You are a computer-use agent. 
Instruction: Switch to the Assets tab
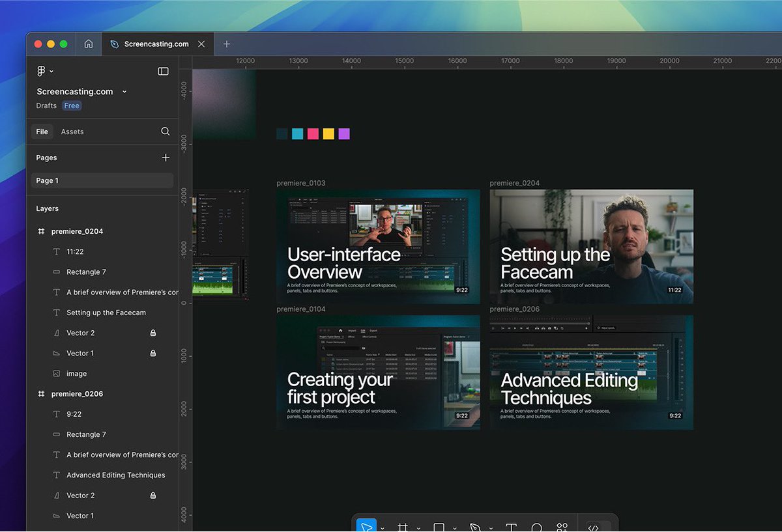point(72,132)
